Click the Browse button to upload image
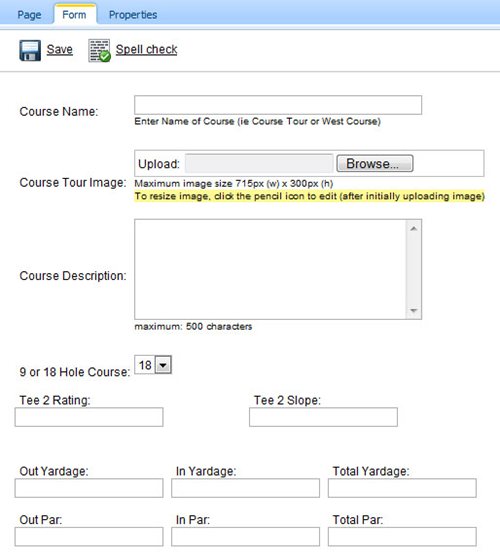Image resolution: width=500 pixels, height=560 pixels. click(375, 164)
